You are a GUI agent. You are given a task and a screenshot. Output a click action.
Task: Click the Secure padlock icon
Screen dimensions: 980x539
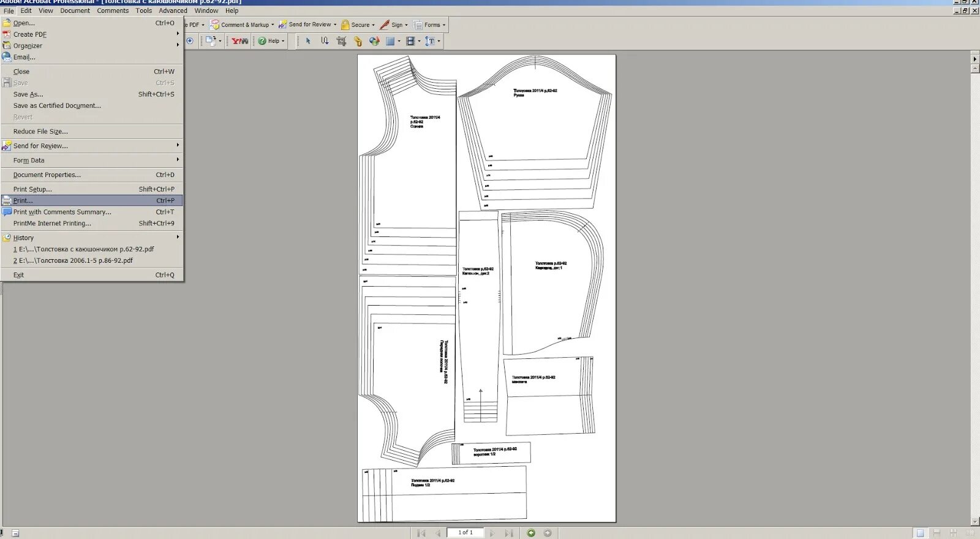345,25
